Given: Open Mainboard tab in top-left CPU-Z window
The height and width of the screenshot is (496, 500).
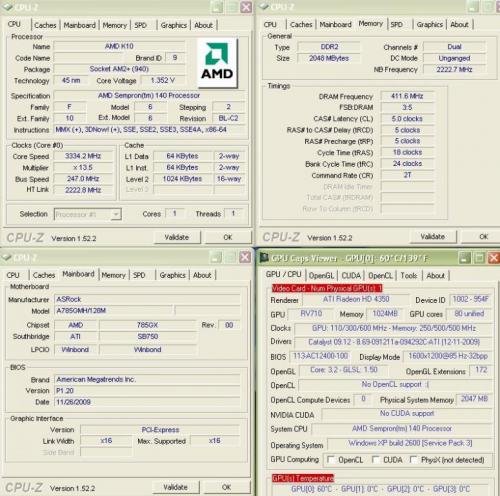Looking at the screenshot, I should coord(79,25).
